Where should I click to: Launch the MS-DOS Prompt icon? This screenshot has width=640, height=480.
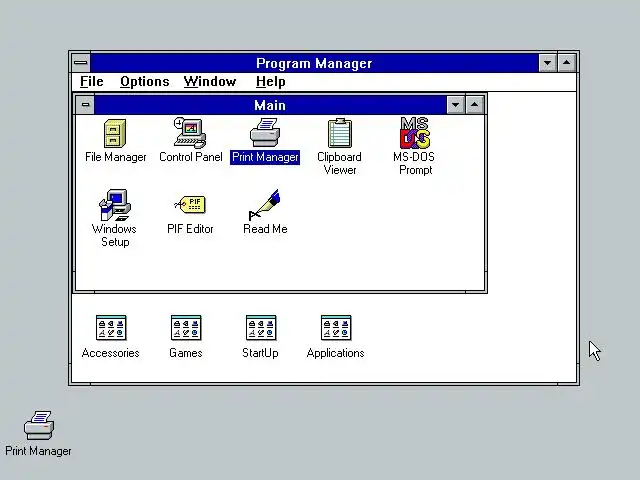[x=415, y=133]
